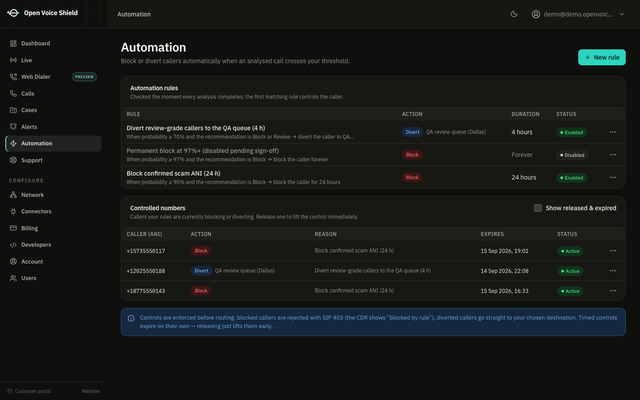Create a New rule
640x400 pixels.
(x=602, y=58)
